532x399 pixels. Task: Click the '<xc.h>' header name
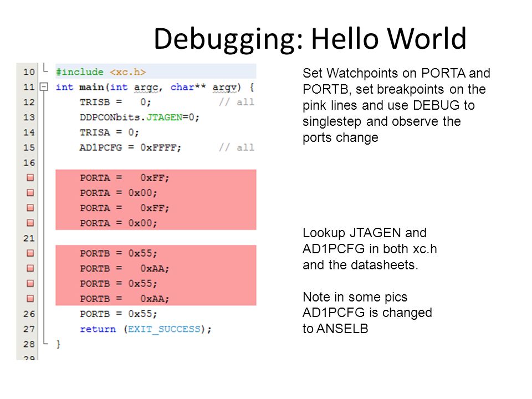tap(128, 72)
